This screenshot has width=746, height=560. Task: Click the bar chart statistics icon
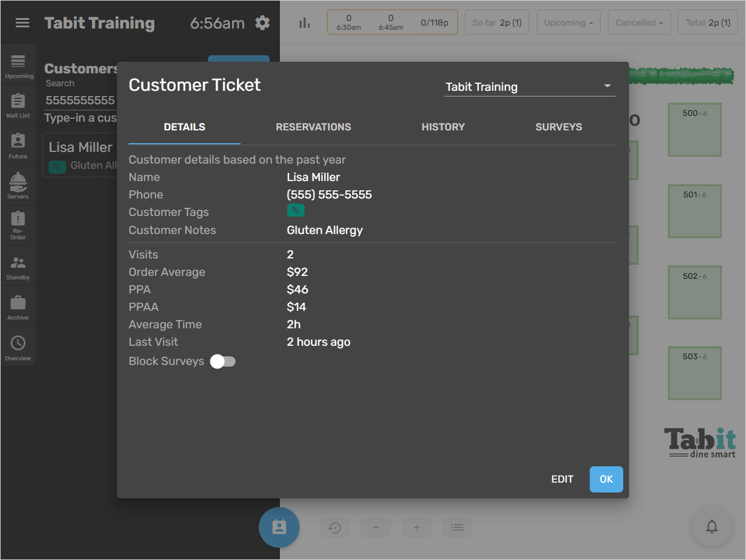tap(304, 22)
